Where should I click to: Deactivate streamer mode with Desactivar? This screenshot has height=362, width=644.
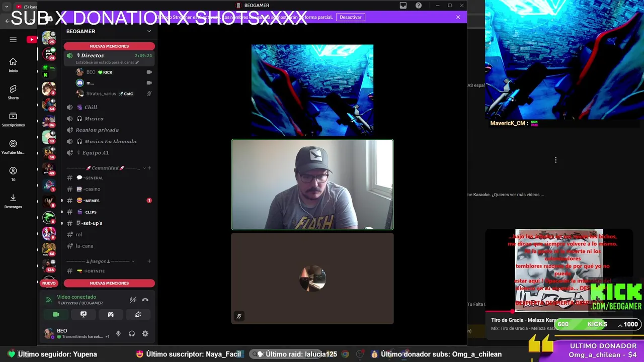(350, 17)
